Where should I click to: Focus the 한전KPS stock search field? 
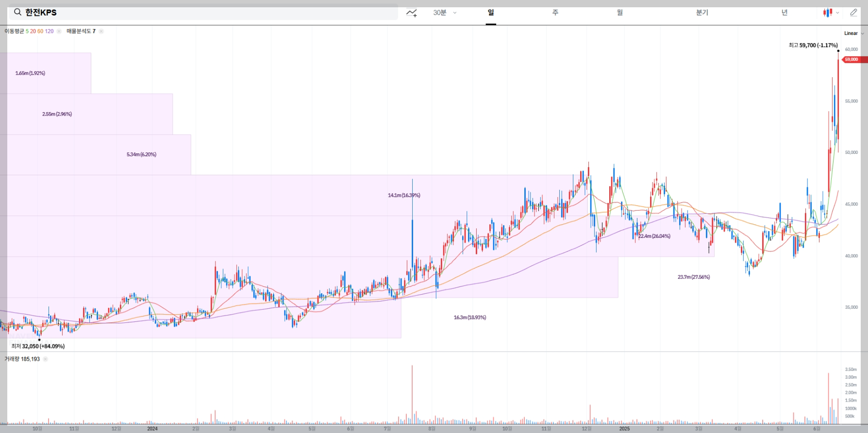coord(203,13)
